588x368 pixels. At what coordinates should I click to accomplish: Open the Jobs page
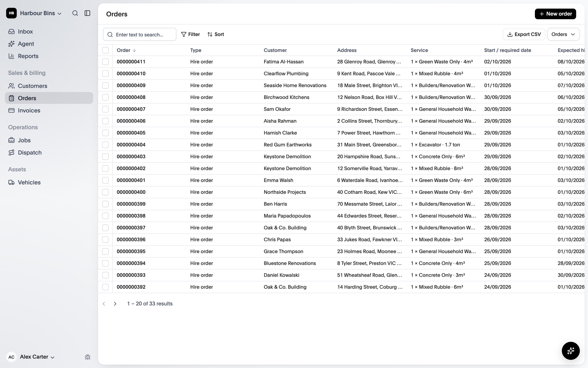click(x=49, y=140)
